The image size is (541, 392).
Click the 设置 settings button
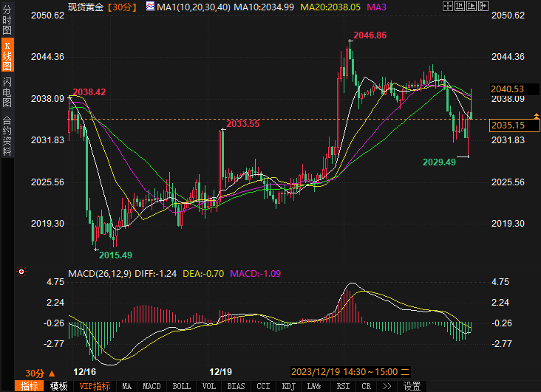pyautogui.click(x=412, y=386)
